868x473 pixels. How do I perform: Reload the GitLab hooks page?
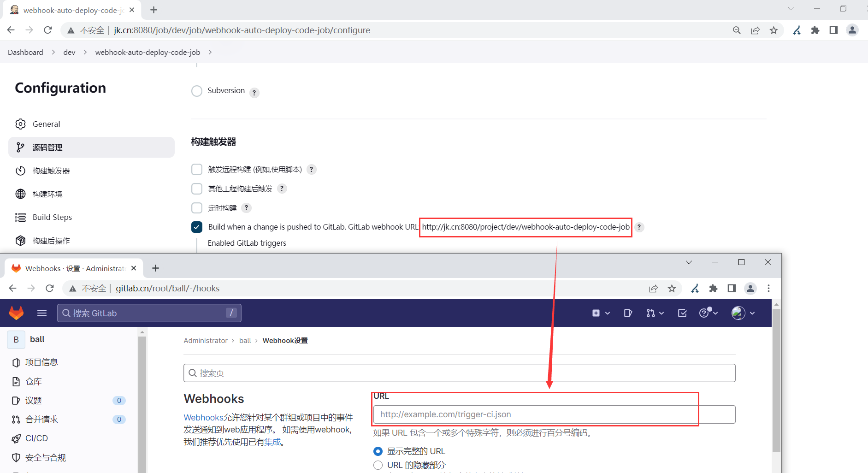click(x=50, y=288)
